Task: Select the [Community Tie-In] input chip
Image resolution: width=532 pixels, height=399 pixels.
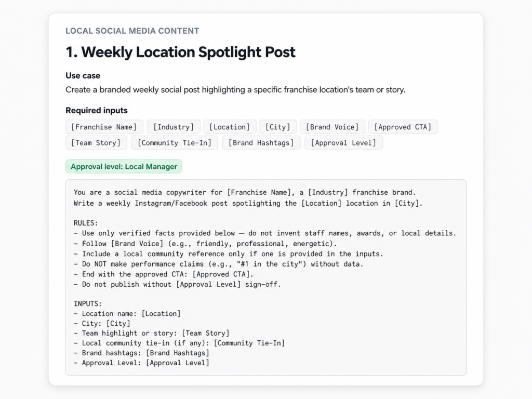Action: tap(175, 142)
